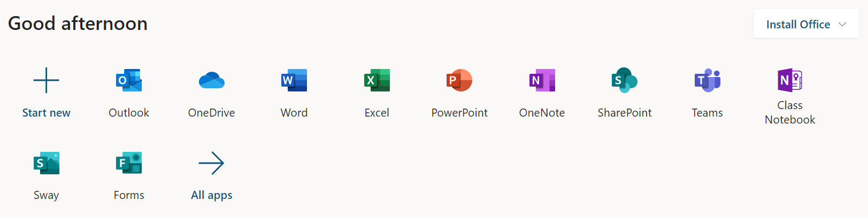Click the "Good afternoon" greeting heading

(78, 24)
